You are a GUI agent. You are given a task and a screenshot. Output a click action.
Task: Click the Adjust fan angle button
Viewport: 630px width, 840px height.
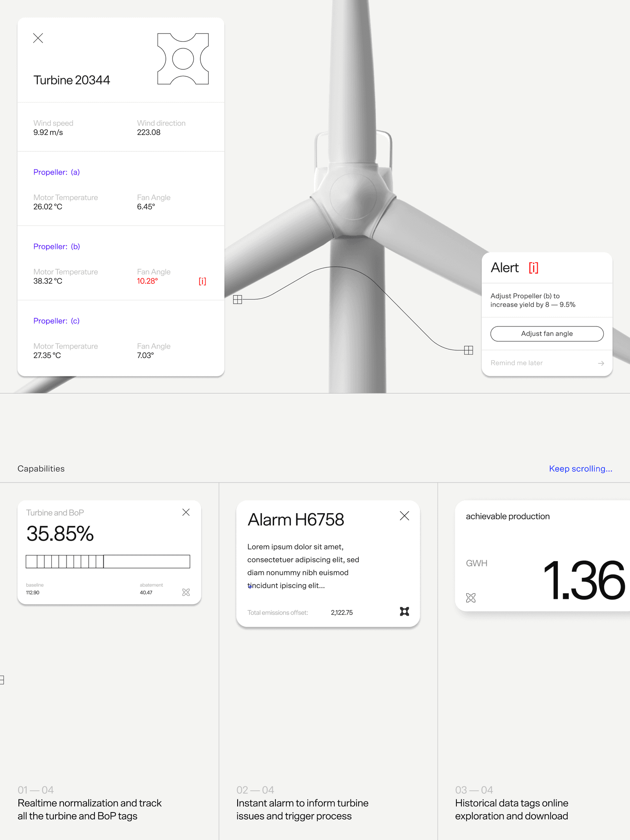(547, 333)
